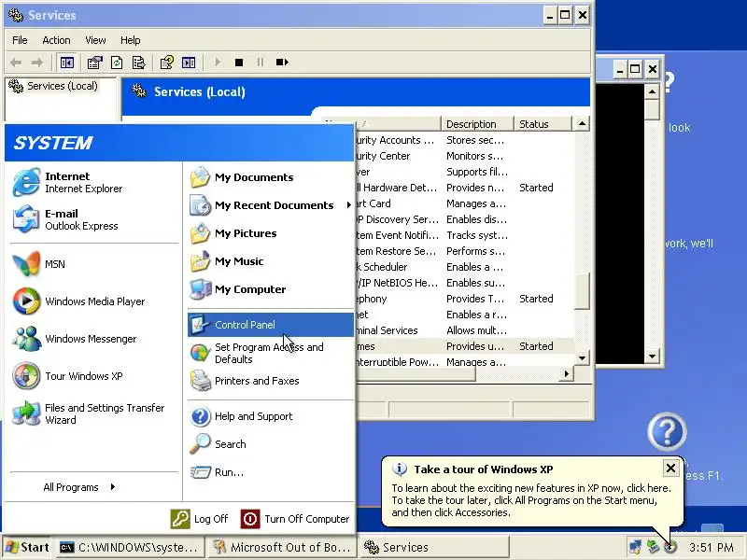This screenshot has width=747, height=560.
Task: Click the Take a tour balloon text
Action: pyautogui.click(x=530, y=500)
